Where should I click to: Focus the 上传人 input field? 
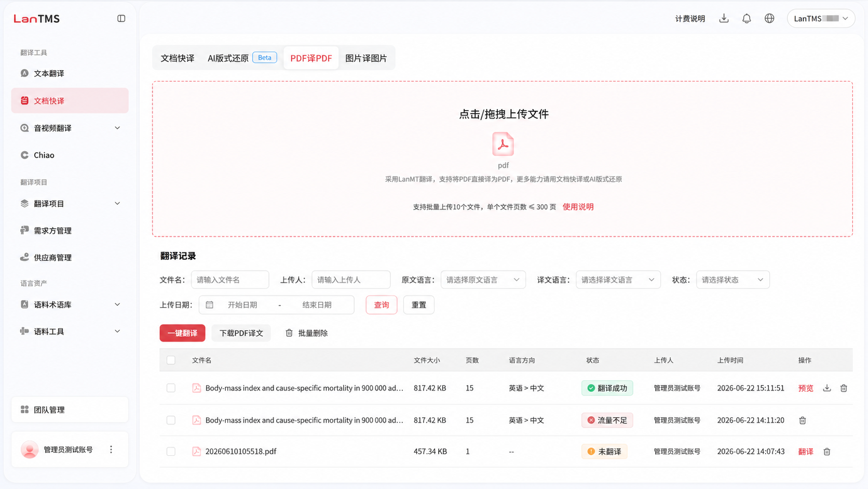click(x=351, y=280)
